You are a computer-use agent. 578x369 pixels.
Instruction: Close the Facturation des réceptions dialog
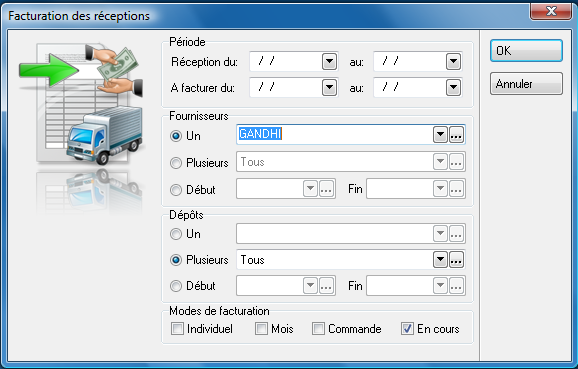[551, 11]
